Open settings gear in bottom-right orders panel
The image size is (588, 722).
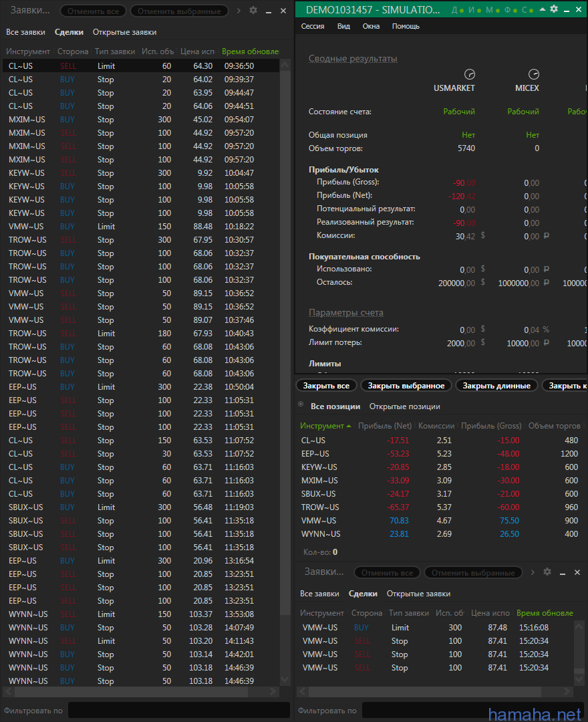click(x=547, y=572)
